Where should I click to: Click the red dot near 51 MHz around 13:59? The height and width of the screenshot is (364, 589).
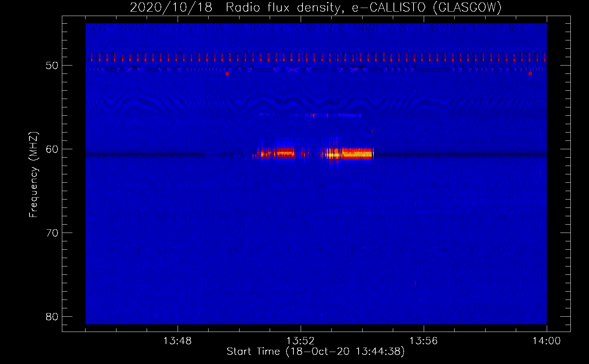pos(530,74)
